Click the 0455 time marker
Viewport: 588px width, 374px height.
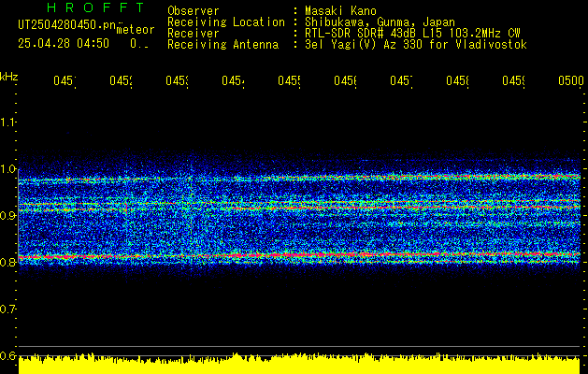click(289, 80)
